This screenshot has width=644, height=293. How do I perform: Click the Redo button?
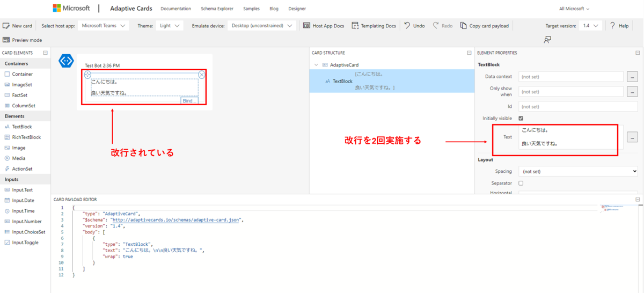point(443,26)
